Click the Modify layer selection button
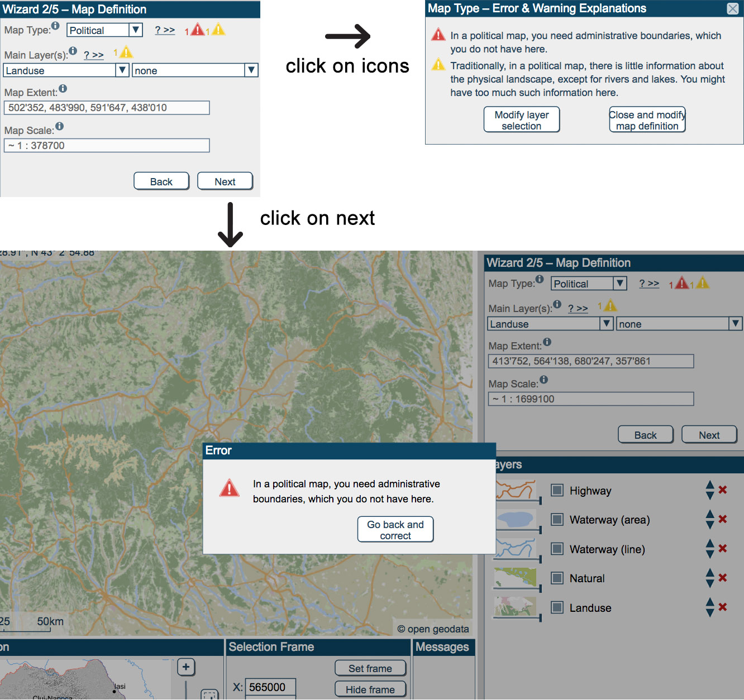 [x=521, y=120]
